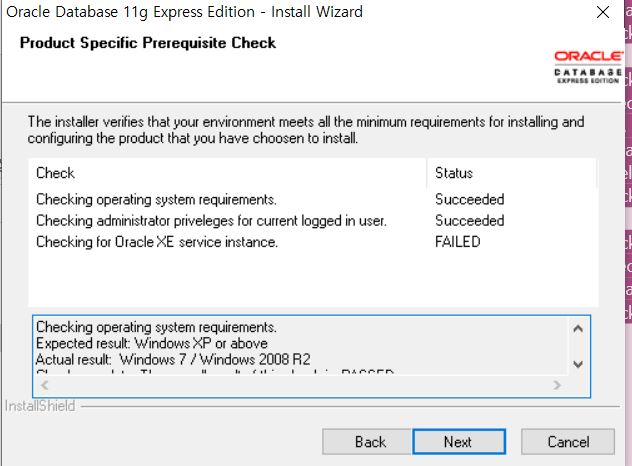Close the Install Wizard window
632x466 pixels.
603,12
